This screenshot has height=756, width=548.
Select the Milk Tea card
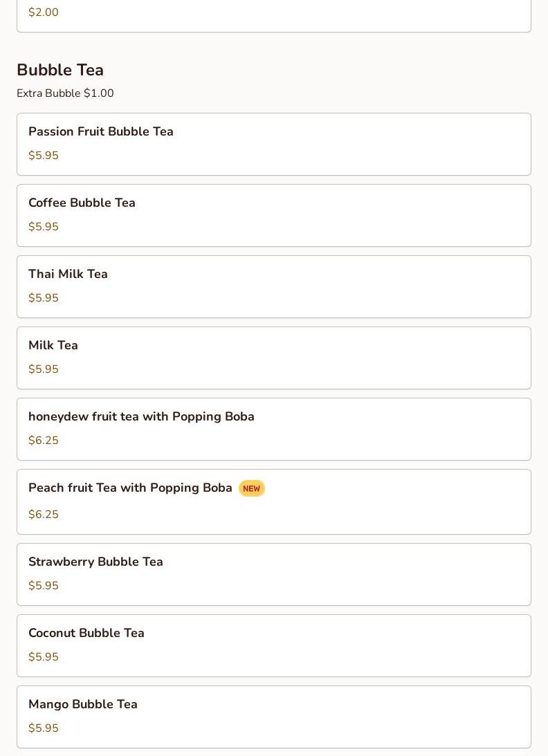pyautogui.click(x=274, y=358)
